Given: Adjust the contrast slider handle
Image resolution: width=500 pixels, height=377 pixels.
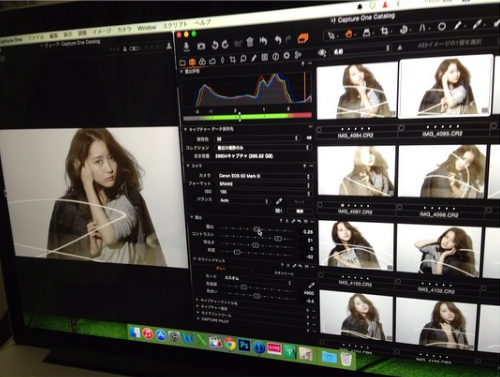Looking at the screenshot, I should click(278, 239).
